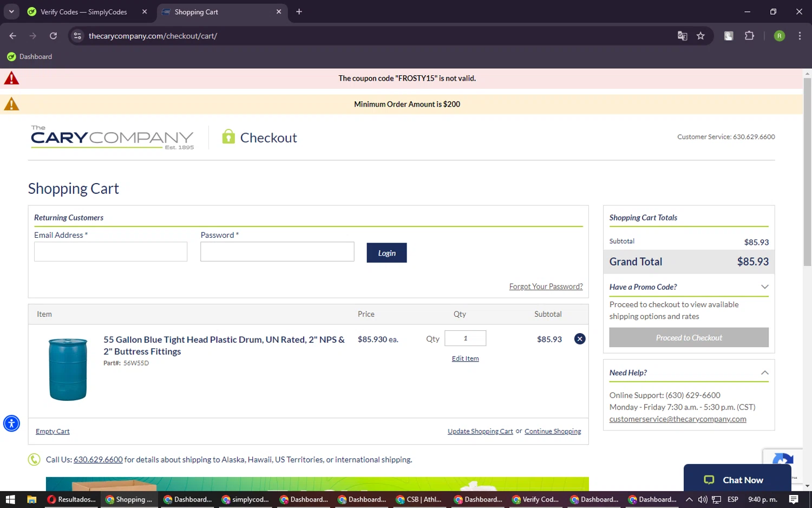Open Forgot Your Password link
Screen dimensions: 812x508
point(546,286)
